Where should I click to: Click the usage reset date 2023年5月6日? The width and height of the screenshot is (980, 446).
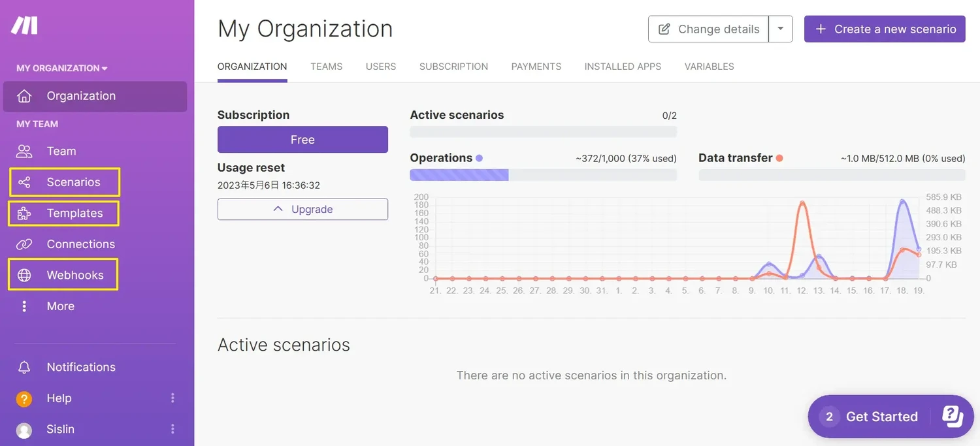(269, 185)
